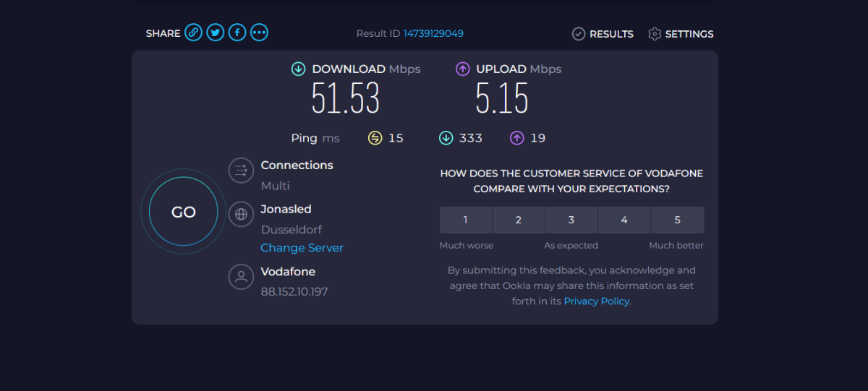Click the idle ping icon next to 15

coord(375,138)
